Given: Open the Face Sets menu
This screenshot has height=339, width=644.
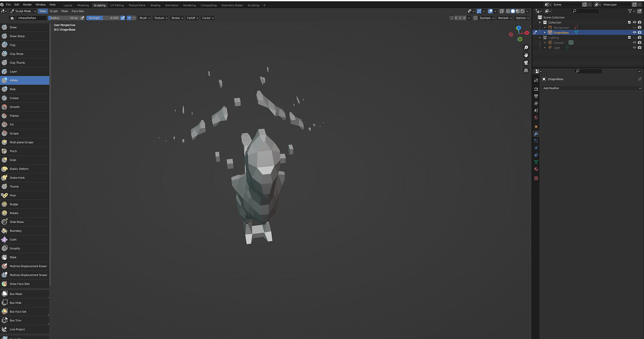Looking at the screenshot, I should (x=78, y=11).
